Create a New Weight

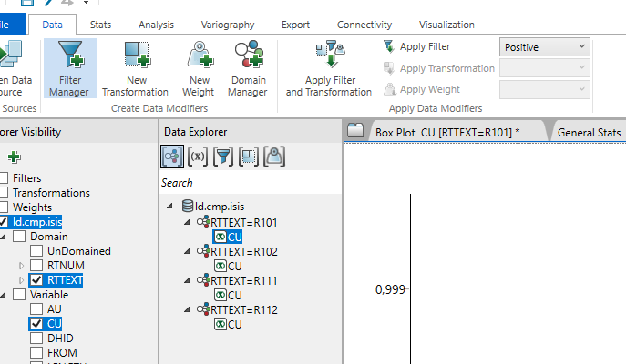pos(199,68)
